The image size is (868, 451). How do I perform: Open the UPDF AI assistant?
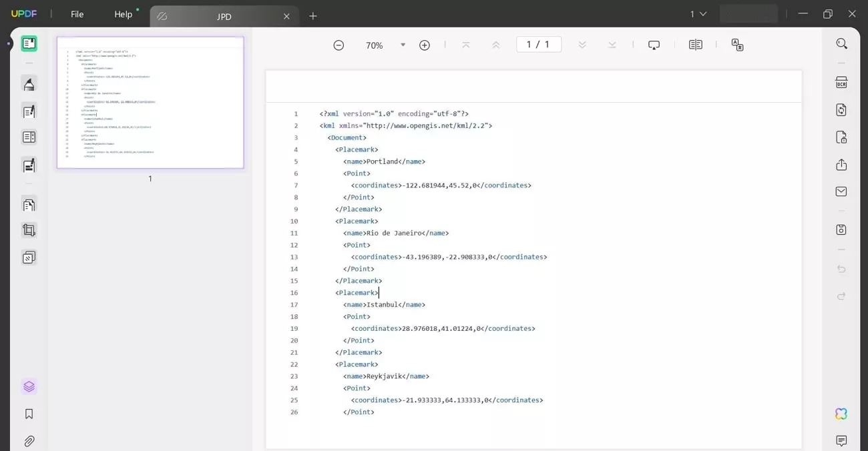click(841, 414)
